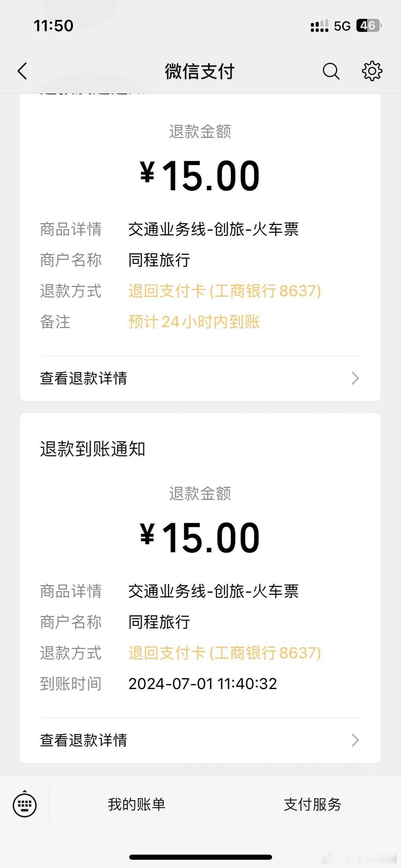The image size is (401, 868).
Task: View second 查看退款详情 link
Action: click(84, 740)
